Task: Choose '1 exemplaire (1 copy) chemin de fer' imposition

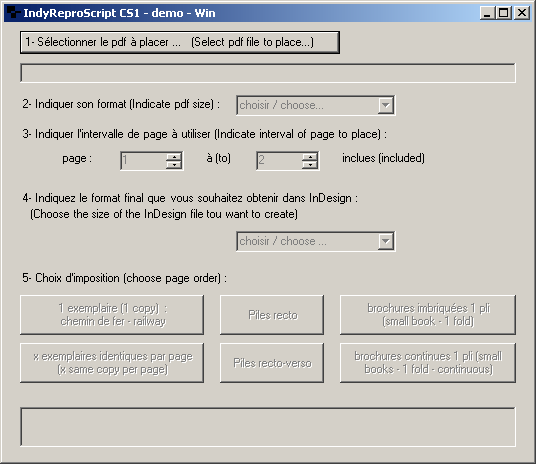Action: tap(112, 315)
